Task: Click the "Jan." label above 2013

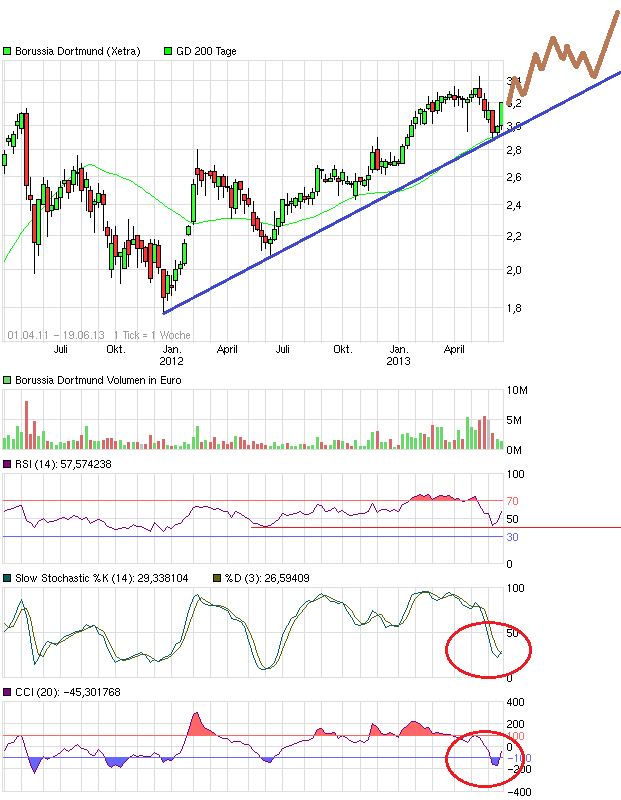Action: (x=399, y=349)
